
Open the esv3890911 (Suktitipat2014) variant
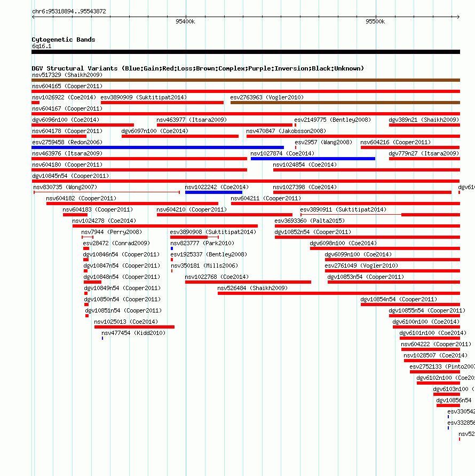click(343, 210)
